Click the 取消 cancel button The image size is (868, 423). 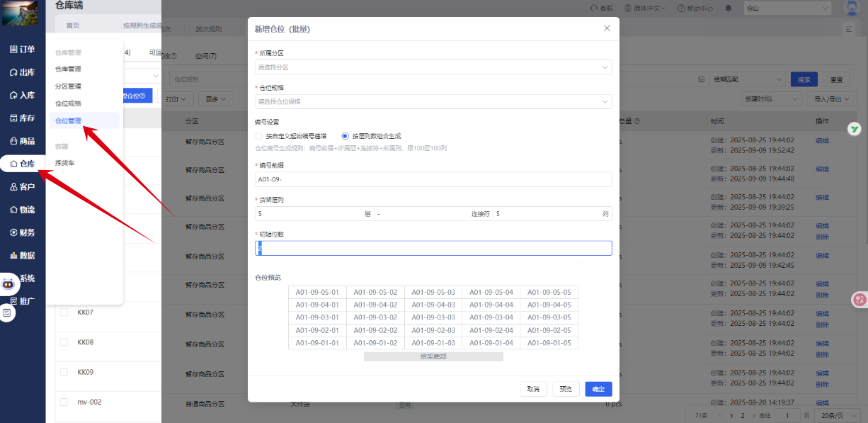533,389
